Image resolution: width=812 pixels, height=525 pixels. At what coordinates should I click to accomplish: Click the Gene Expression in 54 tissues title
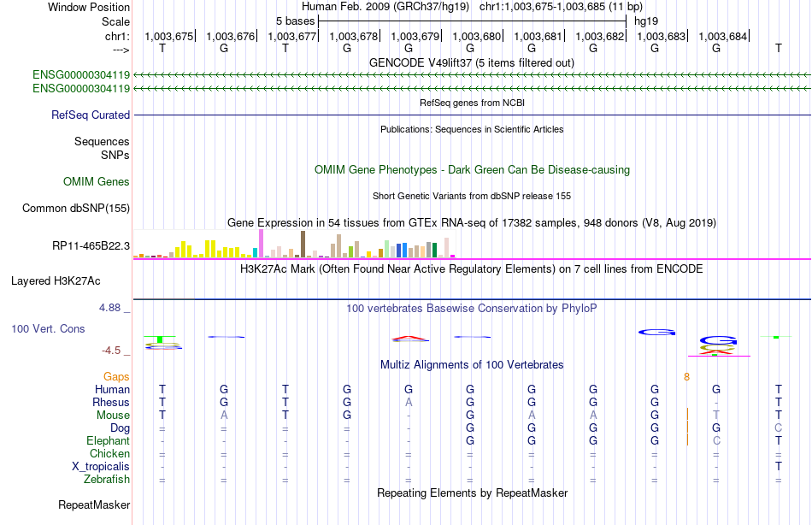pos(472,223)
